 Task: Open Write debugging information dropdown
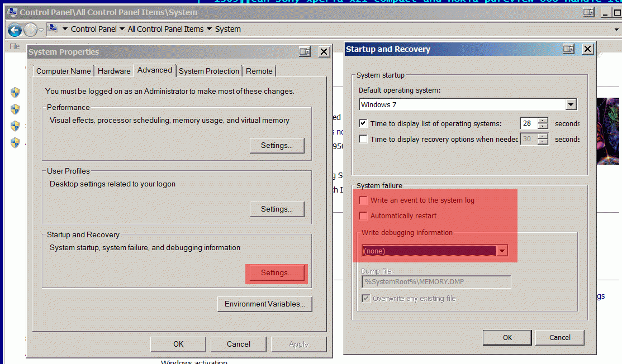point(502,251)
